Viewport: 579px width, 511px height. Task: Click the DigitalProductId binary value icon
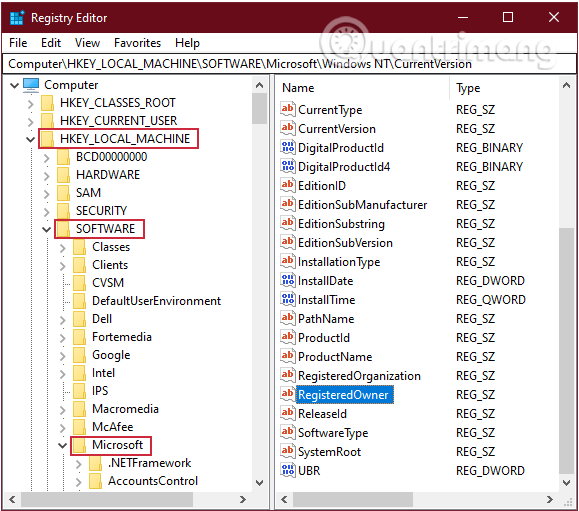[x=288, y=147]
